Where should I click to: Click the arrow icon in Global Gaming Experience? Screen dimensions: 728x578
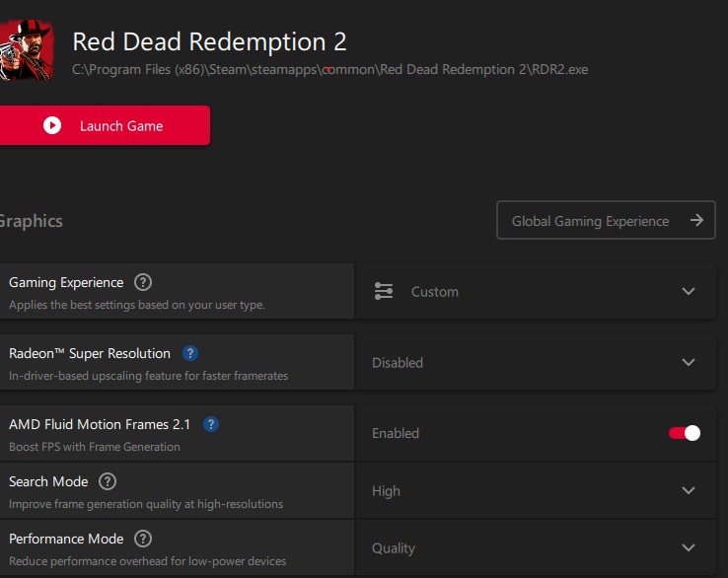point(696,220)
